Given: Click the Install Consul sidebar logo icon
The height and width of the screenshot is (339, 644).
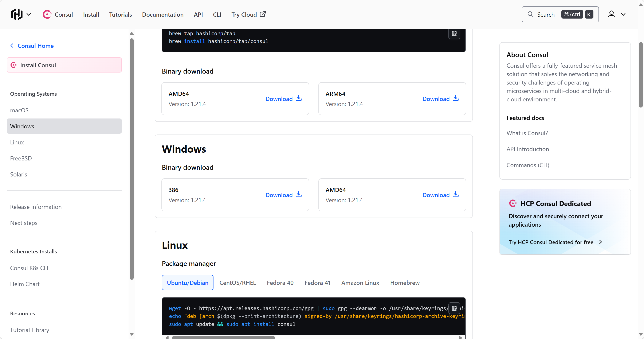Looking at the screenshot, I should tap(13, 65).
